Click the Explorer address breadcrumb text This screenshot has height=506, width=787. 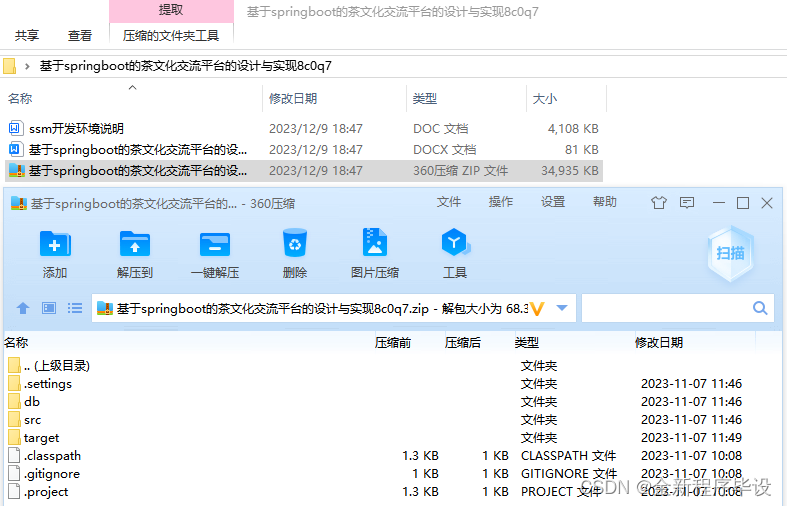pos(186,66)
